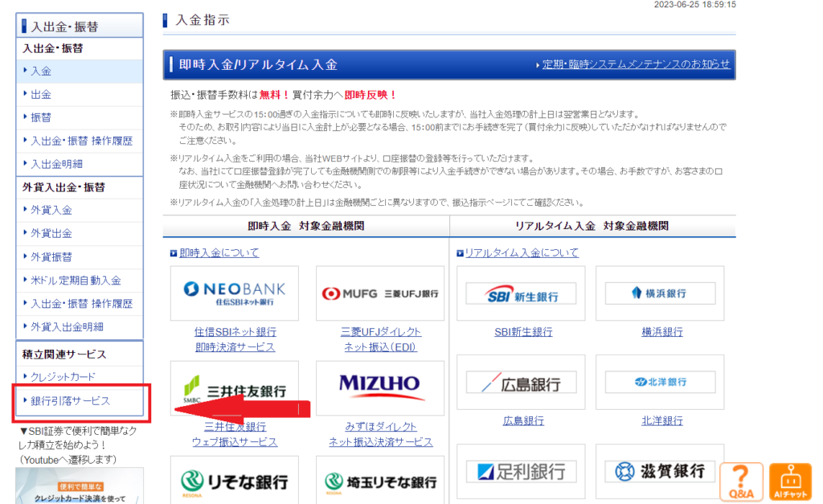823x504 pixels.
Task: Open 入出金・振替 操作履歴 under 外貨入出金・振替
Action: [x=81, y=304]
